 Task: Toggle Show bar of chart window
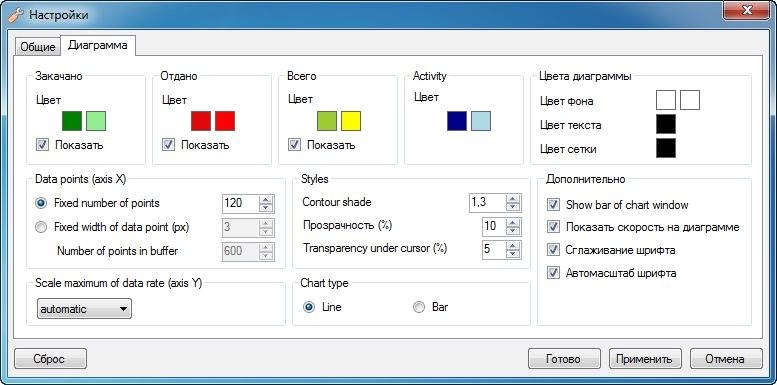(553, 205)
